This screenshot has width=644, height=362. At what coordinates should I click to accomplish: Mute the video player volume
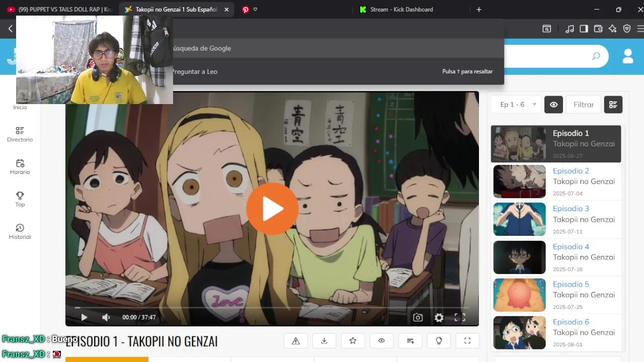click(x=106, y=317)
